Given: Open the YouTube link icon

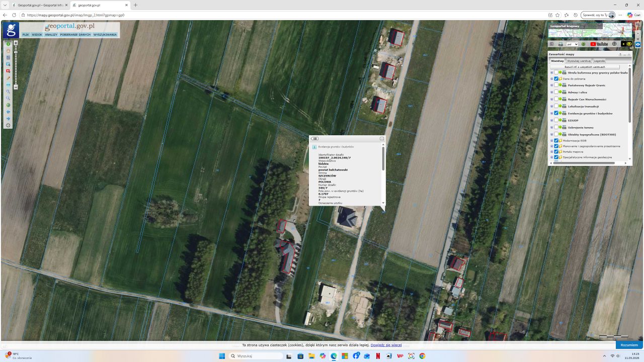Looking at the screenshot, I should click(599, 44).
